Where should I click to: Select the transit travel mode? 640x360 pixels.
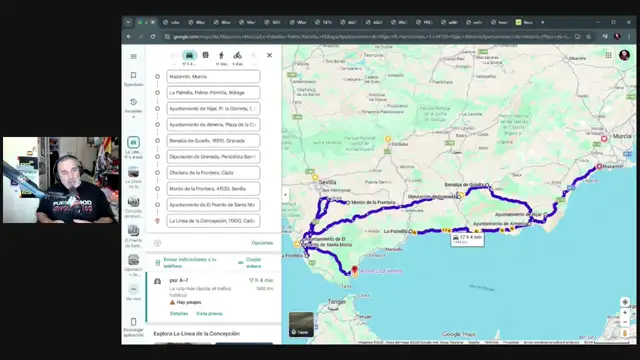coord(205,55)
